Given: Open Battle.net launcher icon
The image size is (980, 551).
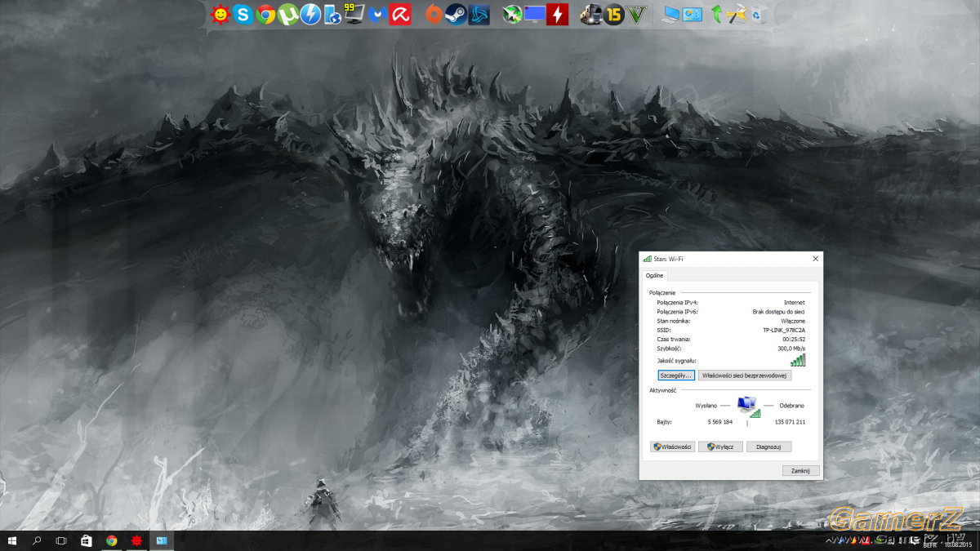Looking at the screenshot, I should (x=479, y=14).
